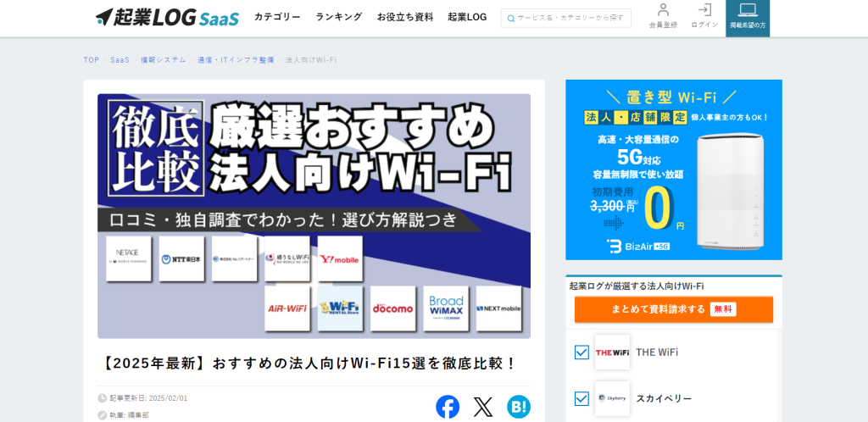868x422 pixels.
Task: Click the AiR-WiFi logo tile
Action: click(x=287, y=308)
